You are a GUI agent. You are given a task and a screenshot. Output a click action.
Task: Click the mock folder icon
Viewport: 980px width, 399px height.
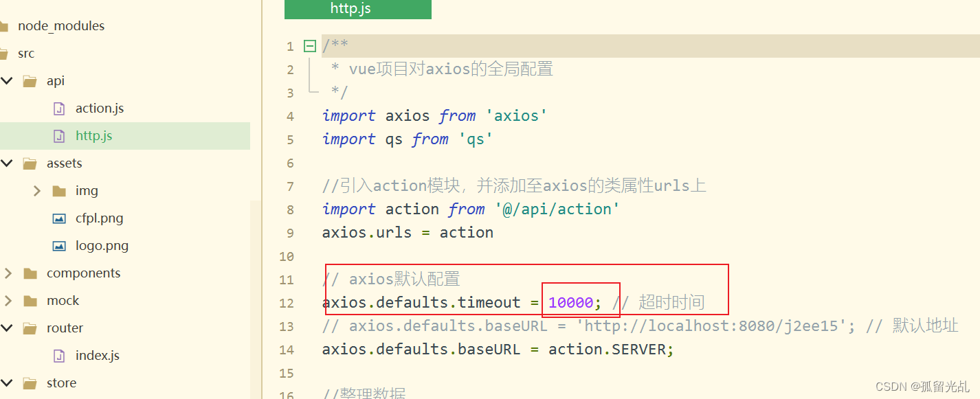30,301
